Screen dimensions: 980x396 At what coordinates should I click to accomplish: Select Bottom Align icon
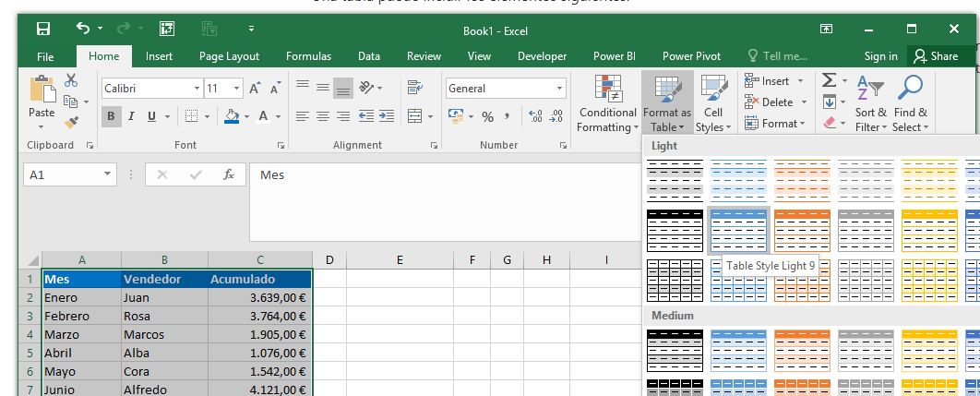[342, 89]
